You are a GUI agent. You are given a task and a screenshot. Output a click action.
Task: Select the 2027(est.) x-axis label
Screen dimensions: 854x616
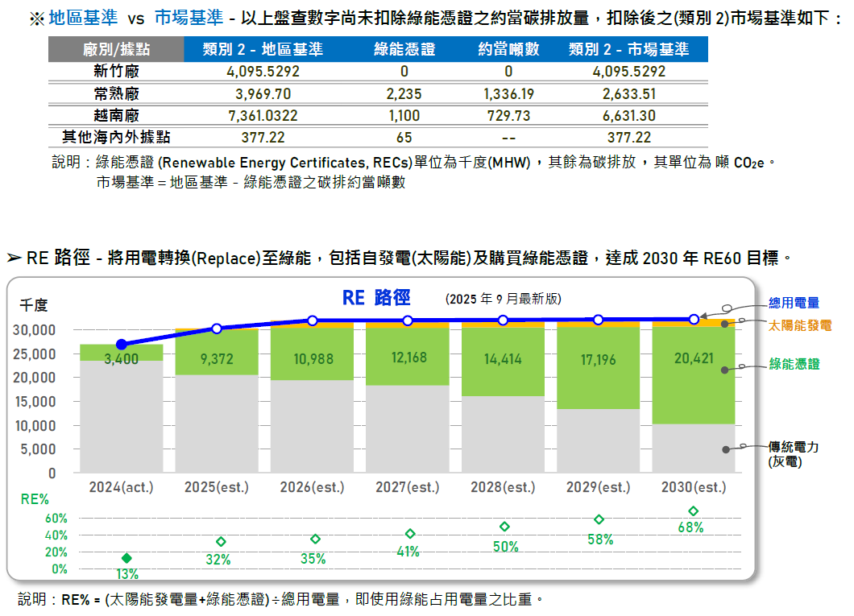tap(408, 487)
